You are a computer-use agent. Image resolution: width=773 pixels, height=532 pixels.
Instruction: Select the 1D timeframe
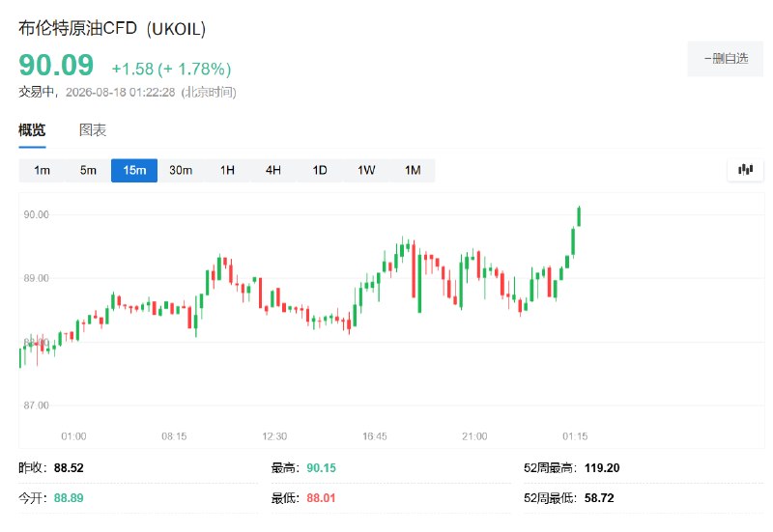click(320, 171)
